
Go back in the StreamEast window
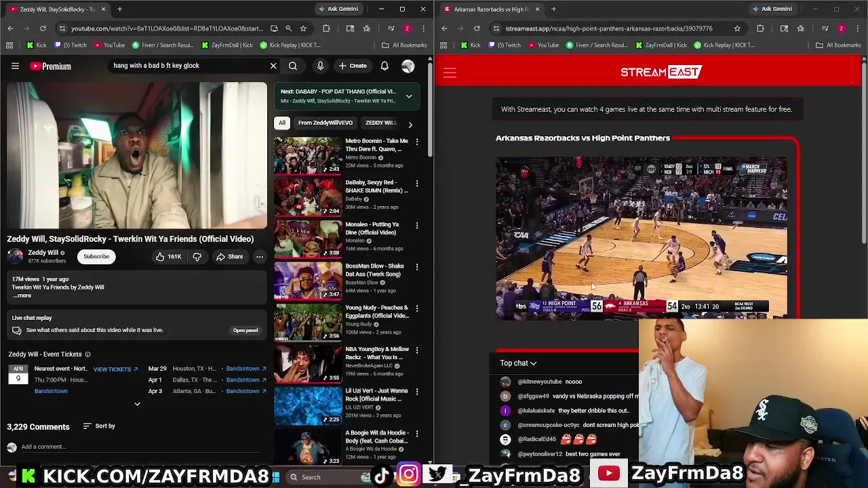[444, 28]
